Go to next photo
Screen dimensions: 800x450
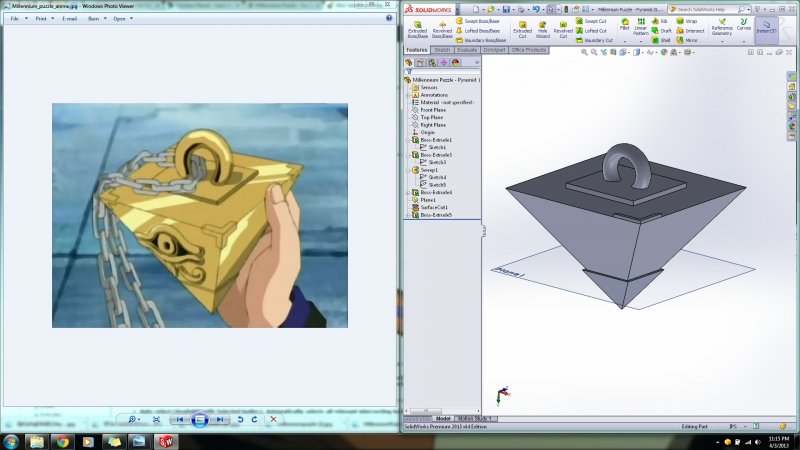tap(220, 419)
